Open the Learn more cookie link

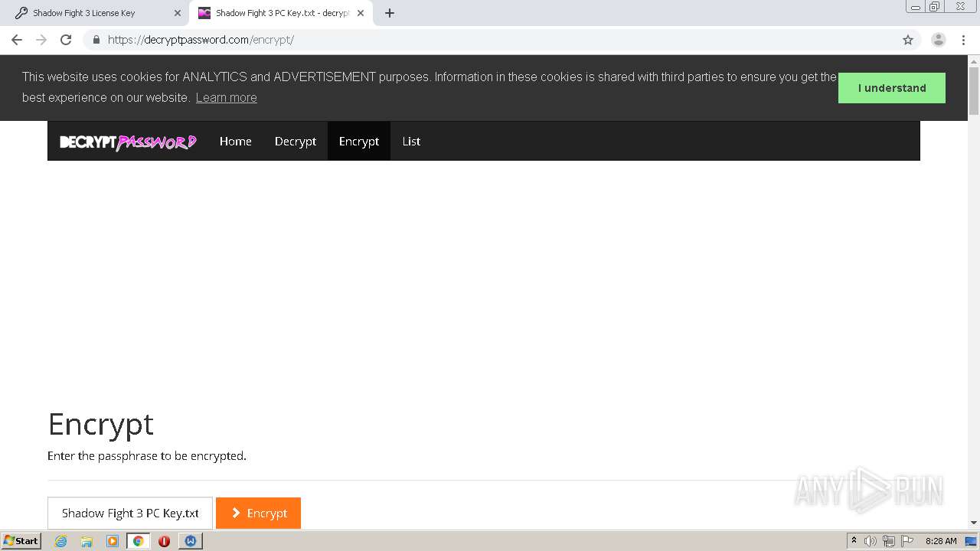(226, 97)
